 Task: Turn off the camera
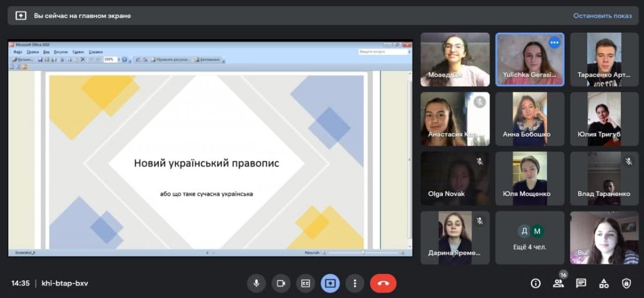(281, 284)
